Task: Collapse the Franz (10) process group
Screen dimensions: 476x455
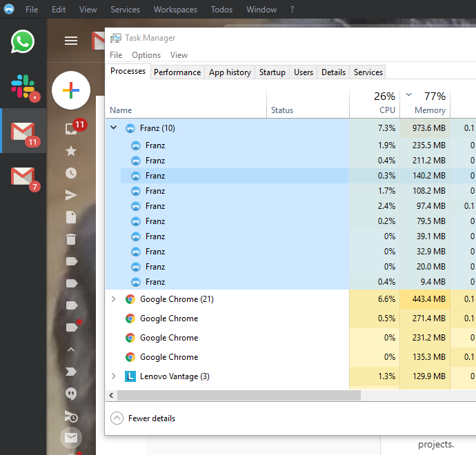Action: 114,128
